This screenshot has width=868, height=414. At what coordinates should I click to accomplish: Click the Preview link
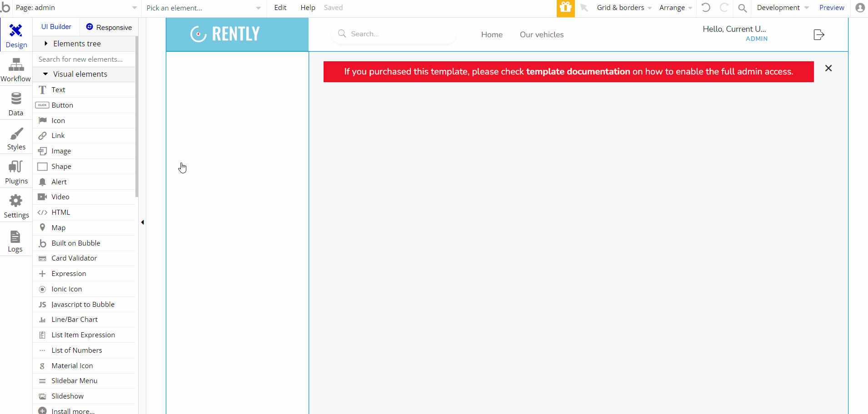click(x=832, y=8)
